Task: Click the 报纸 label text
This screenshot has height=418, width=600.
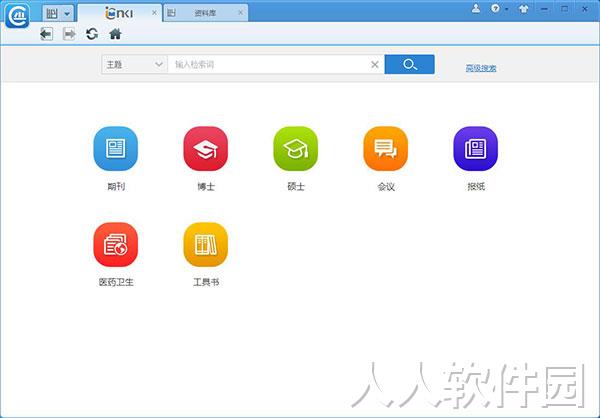Action: point(475,186)
